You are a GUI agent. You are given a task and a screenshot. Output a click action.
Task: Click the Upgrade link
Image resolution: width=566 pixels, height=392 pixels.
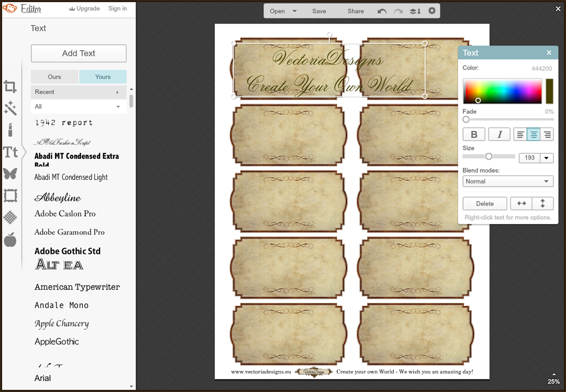(84, 8)
